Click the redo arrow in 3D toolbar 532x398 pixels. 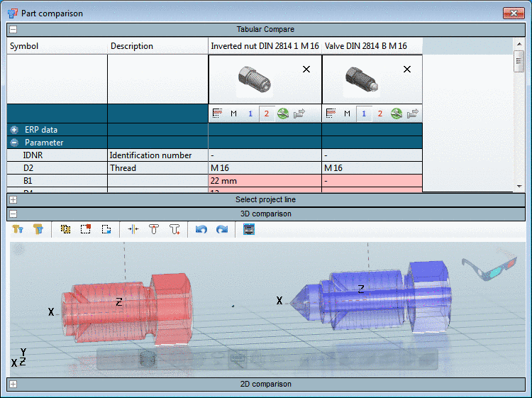[x=222, y=230]
